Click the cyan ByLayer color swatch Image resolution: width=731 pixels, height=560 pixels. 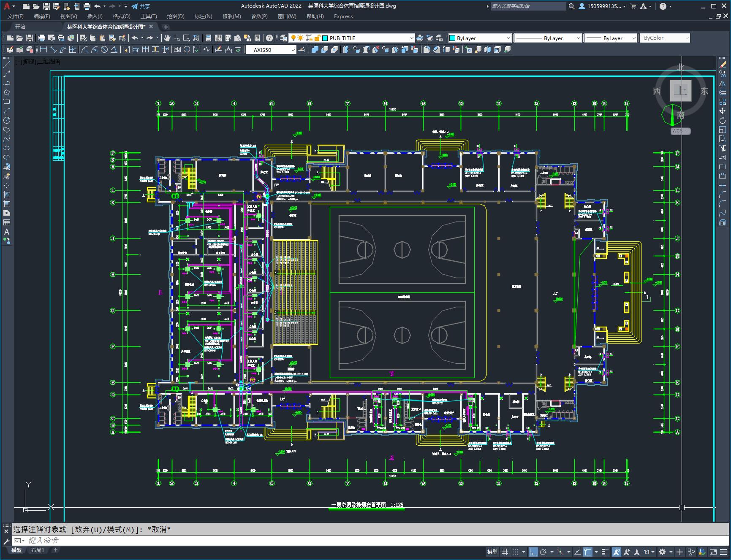click(452, 38)
